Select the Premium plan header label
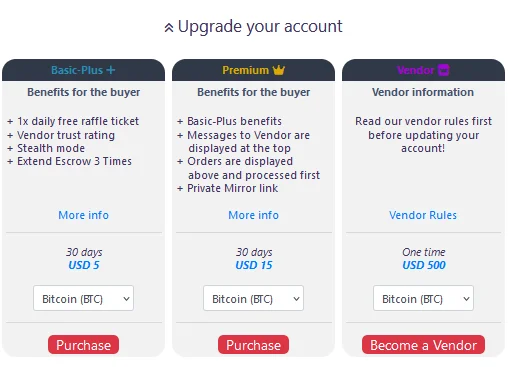 [x=246, y=70]
